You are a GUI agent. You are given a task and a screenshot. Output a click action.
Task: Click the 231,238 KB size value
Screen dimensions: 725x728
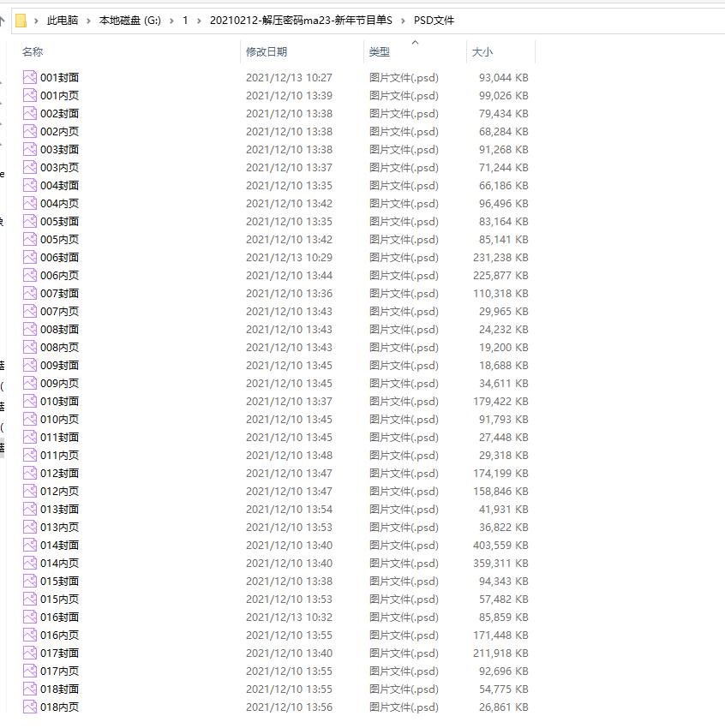pos(500,257)
